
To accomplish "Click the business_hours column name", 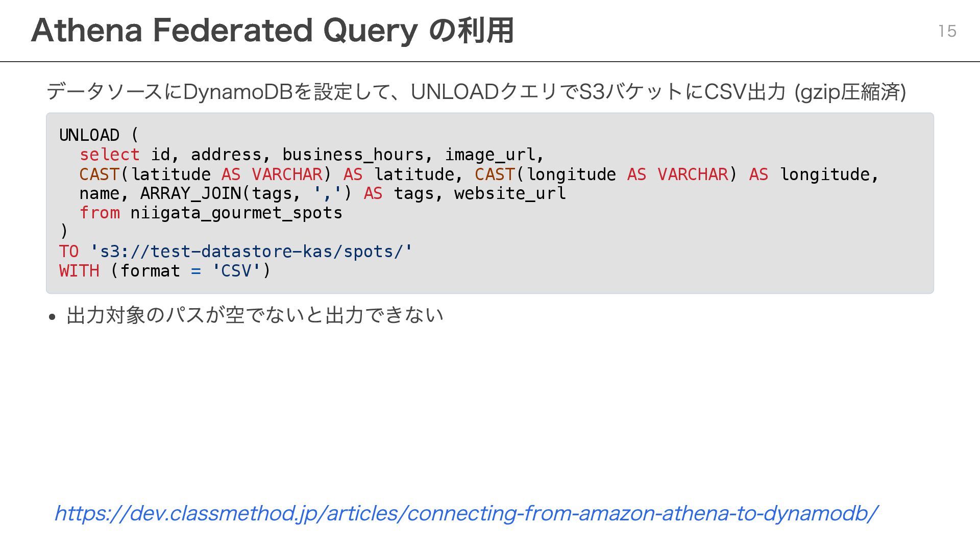I will point(353,155).
